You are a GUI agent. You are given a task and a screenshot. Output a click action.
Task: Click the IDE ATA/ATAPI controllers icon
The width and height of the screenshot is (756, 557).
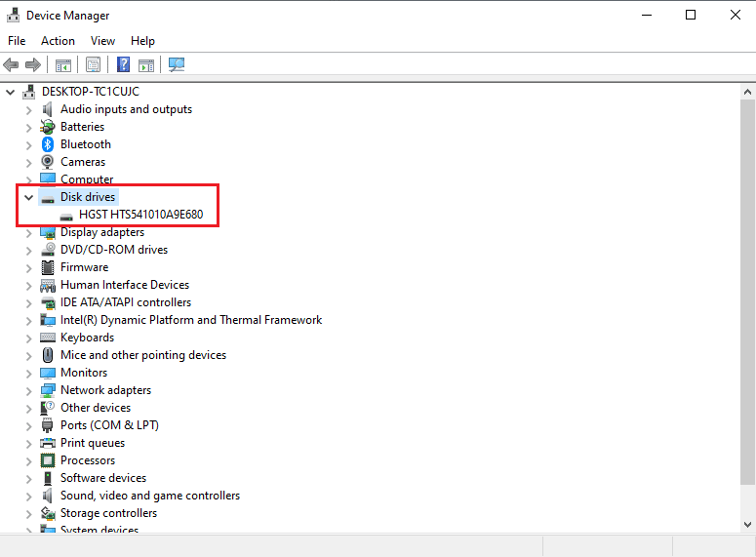(x=48, y=302)
